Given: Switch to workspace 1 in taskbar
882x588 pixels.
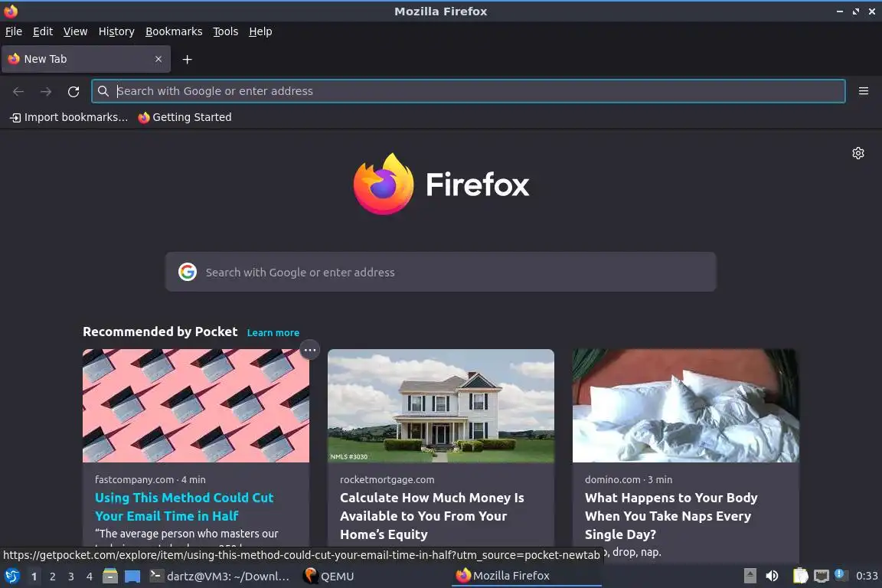Looking at the screenshot, I should (x=34, y=577).
